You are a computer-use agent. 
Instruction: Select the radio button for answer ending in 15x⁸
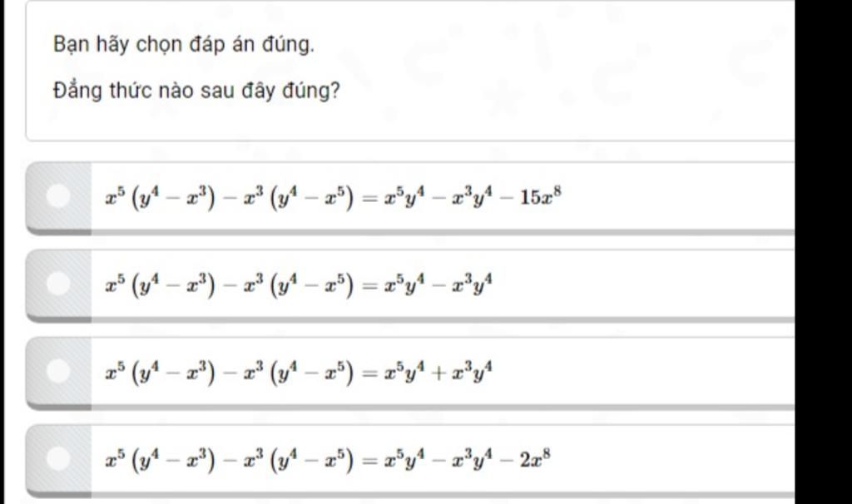click(58, 196)
